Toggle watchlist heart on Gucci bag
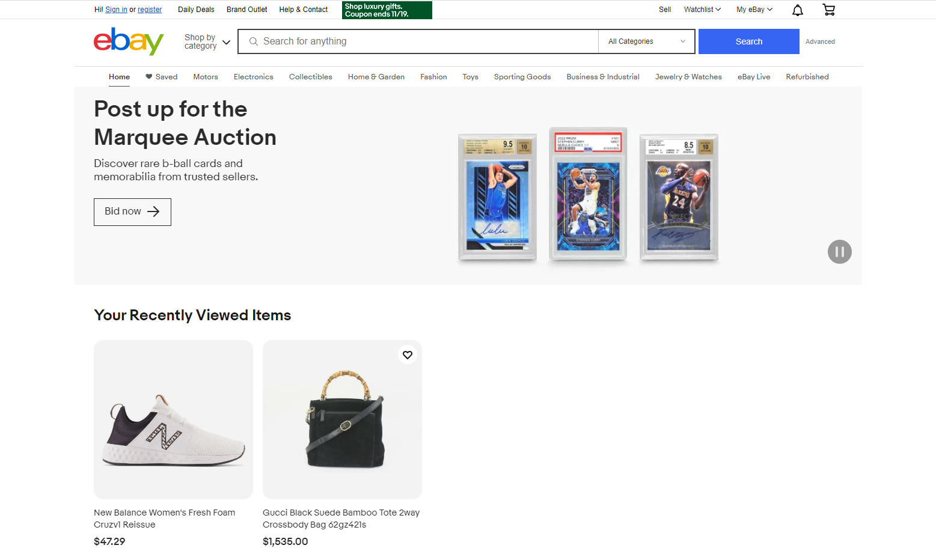Screen dimensions: 936x560 [x=408, y=355]
